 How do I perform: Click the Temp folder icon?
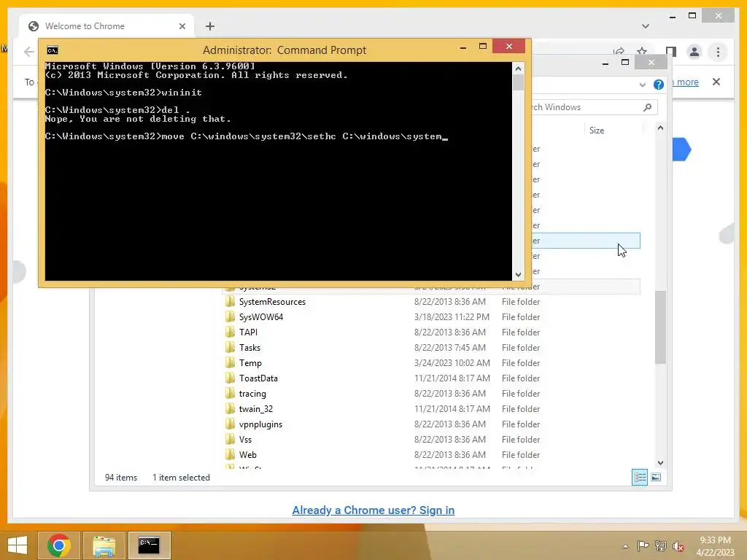coord(230,363)
